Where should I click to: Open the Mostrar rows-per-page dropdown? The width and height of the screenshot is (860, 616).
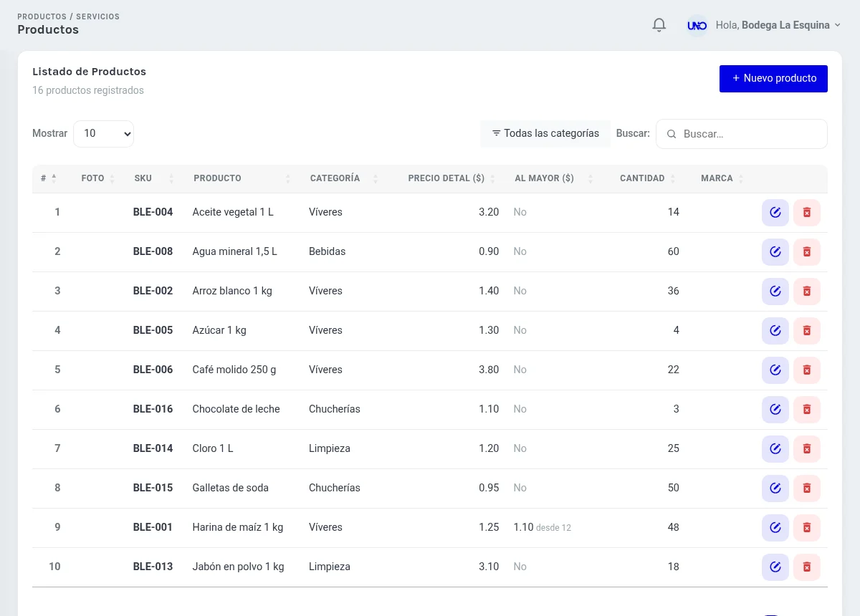point(103,134)
